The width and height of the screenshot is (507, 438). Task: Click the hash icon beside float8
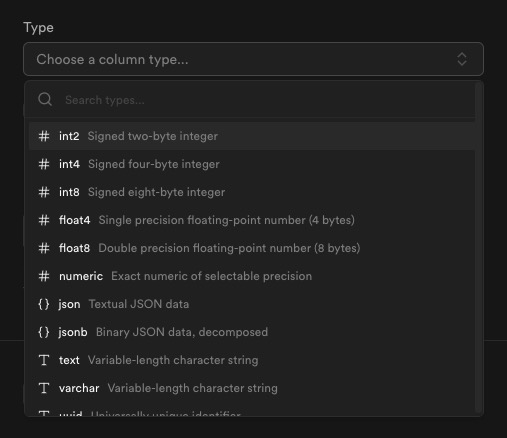(44, 248)
